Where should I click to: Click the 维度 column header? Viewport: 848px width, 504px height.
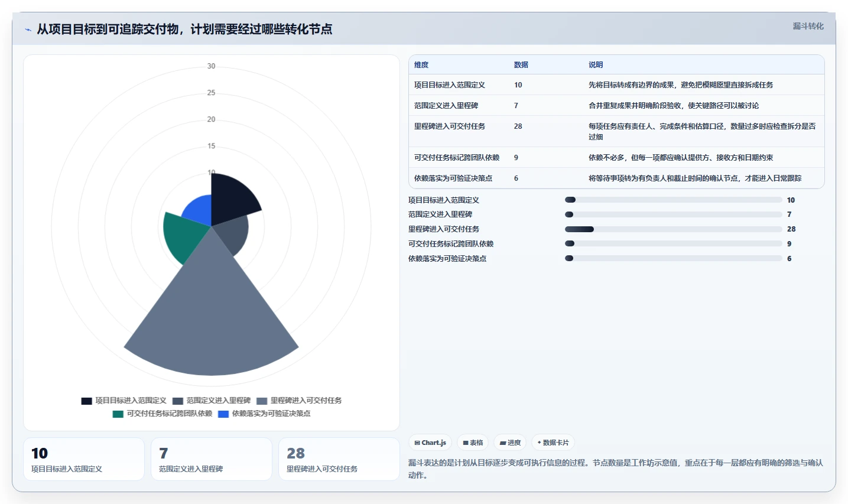pyautogui.click(x=421, y=65)
